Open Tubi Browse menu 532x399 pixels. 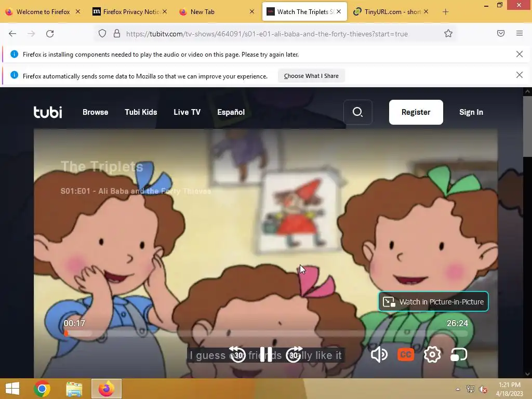tap(96, 112)
